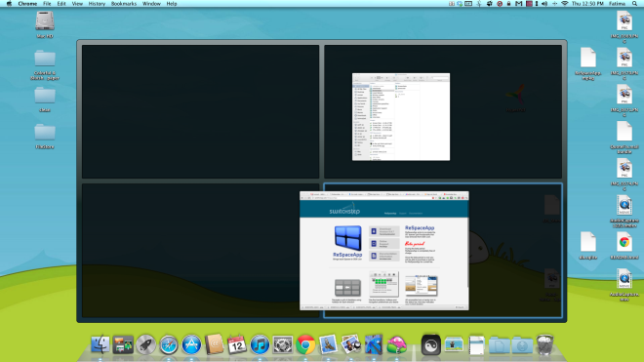Open the document stack in the Dock
This screenshot has height=362, width=644.
pos(476,344)
